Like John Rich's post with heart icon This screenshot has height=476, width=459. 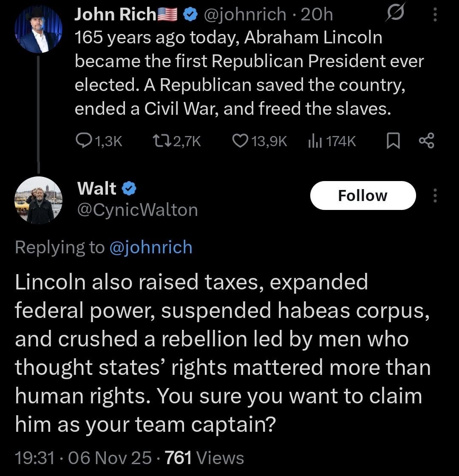[241, 141]
